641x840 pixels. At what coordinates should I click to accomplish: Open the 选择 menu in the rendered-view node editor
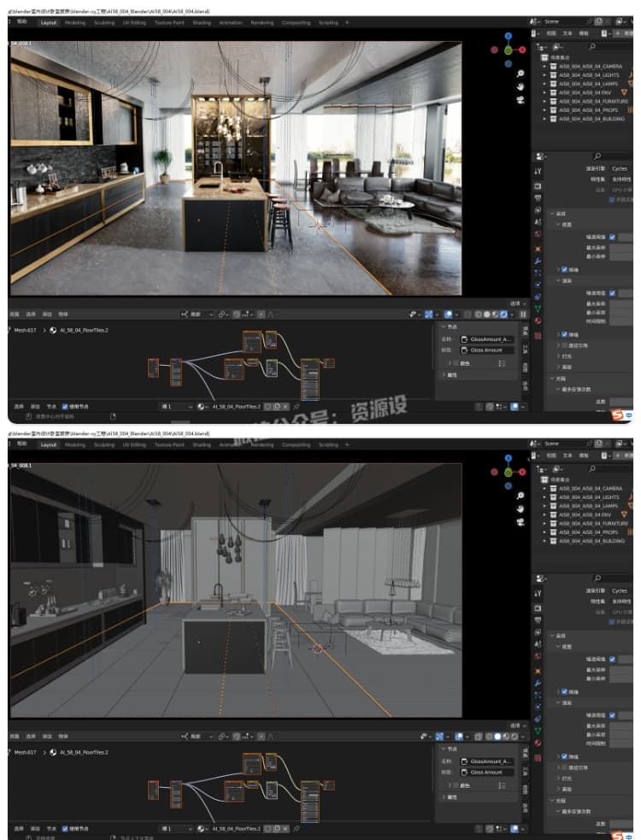19,407
